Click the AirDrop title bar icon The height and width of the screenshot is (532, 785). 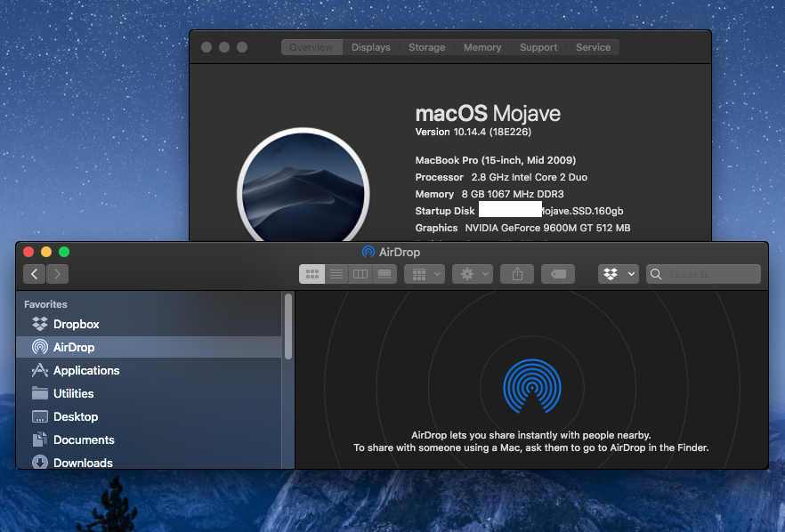tap(368, 252)
